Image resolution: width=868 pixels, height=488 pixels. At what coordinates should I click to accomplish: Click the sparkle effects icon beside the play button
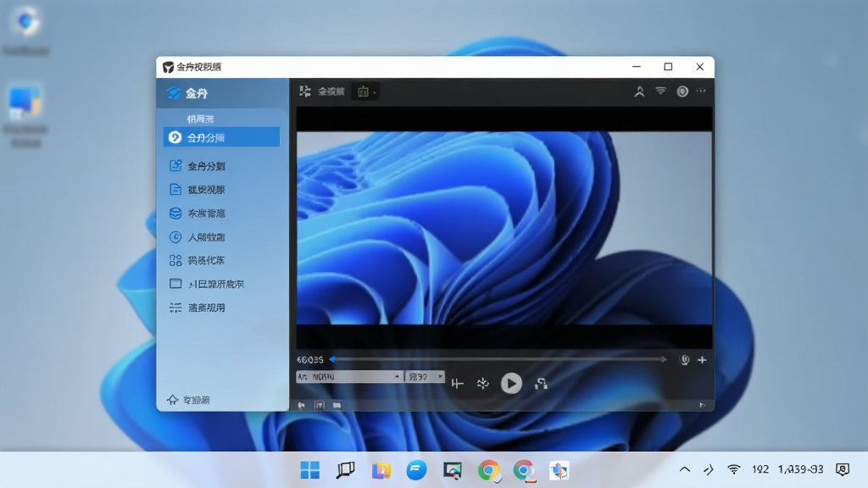[x=482, y=384]
